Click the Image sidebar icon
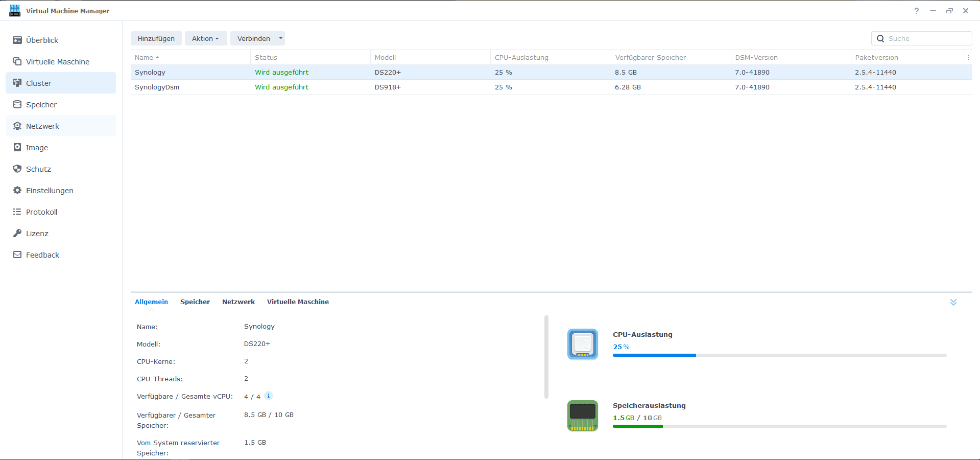 pyautogui.click(x=17, y=147)
